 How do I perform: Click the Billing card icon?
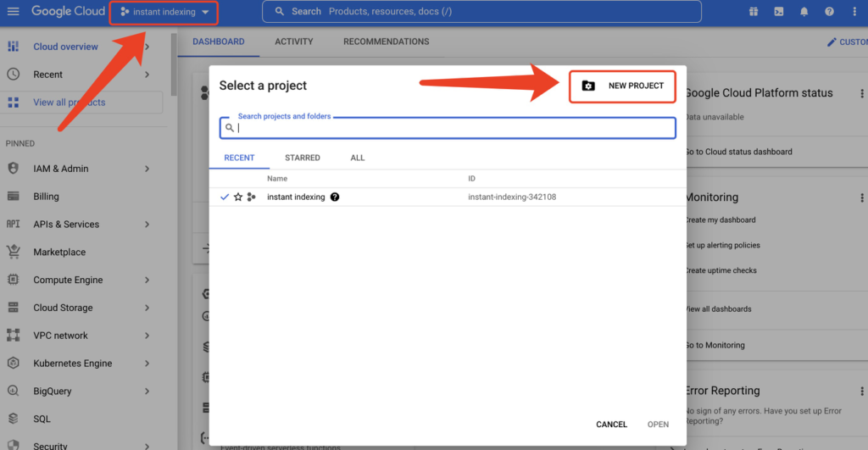[14, 196]
